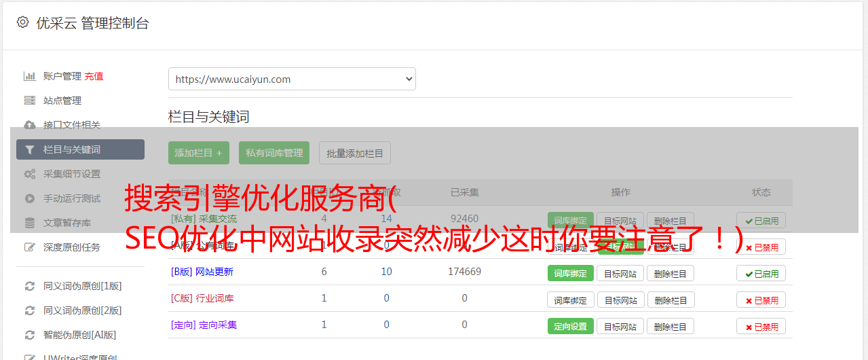Viewport: 868px width, 360px height.
Task: Click 词库绑定 in the 采集交流 row
Action: [x=571, y=220]
